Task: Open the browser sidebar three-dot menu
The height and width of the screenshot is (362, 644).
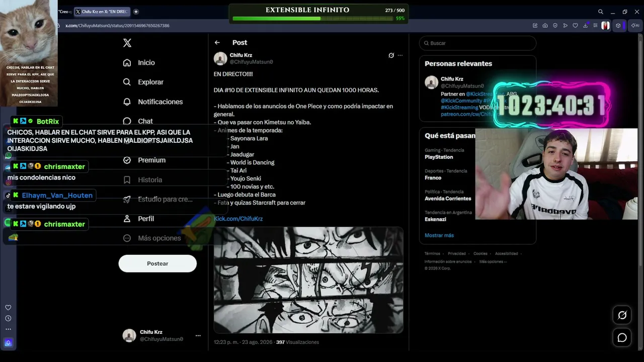Action: [x=8, y=329]
